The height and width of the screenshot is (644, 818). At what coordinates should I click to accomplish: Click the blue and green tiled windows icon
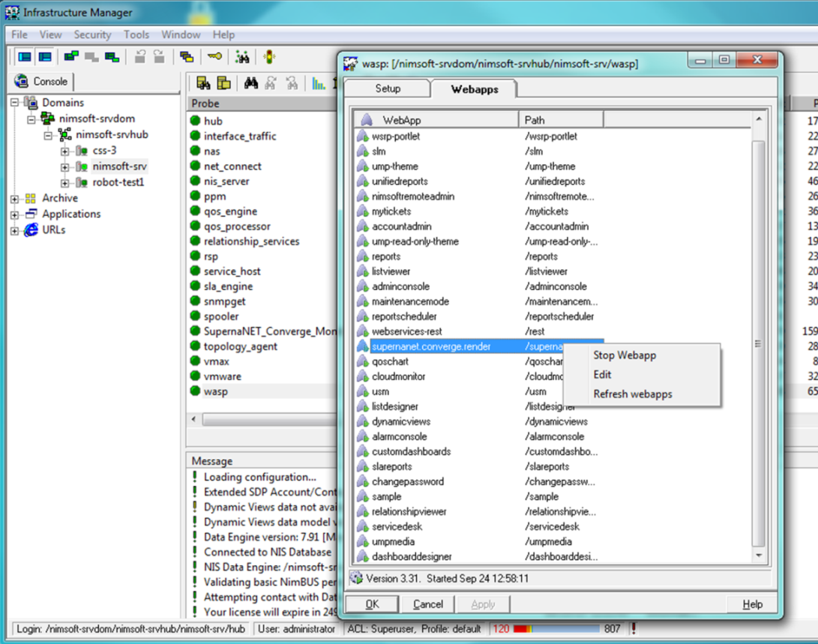[x=112, y=57]
